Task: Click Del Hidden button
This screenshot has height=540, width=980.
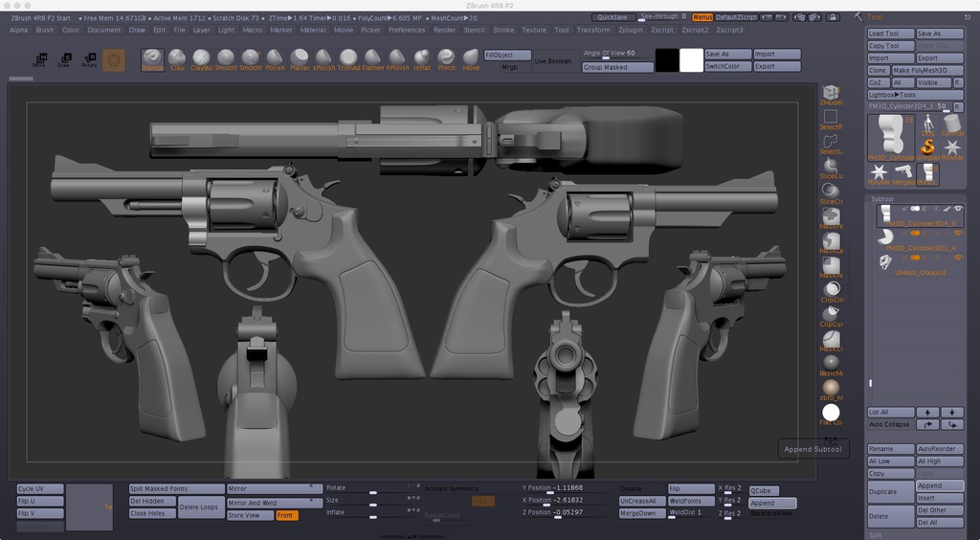Action: tap(152, 502)
